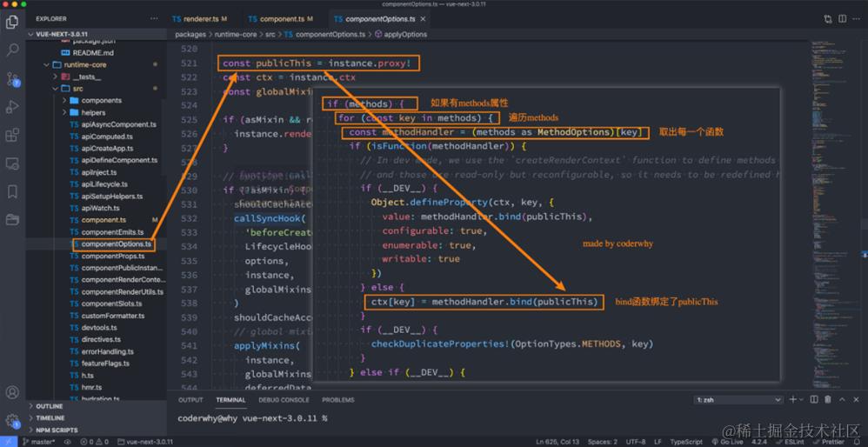The width and height of the screenshot is (868, 447).
Task: Click TypeScript language mode in status bar
Action: coord(686,442)
